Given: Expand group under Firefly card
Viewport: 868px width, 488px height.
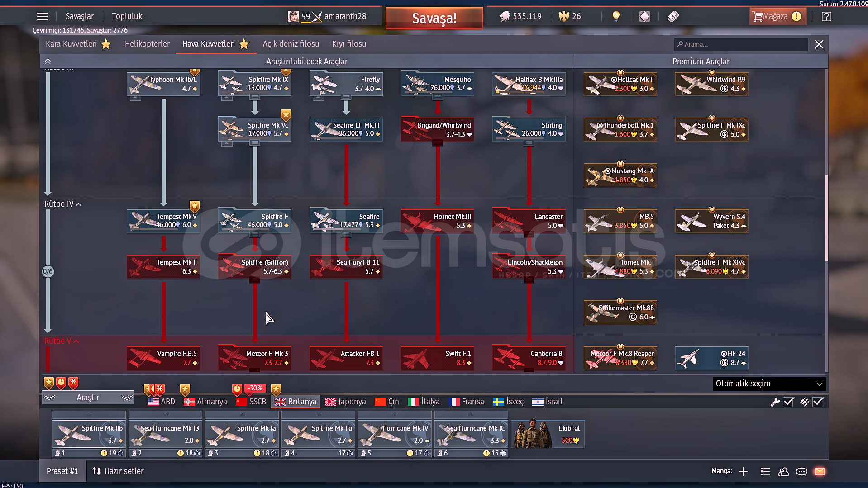Looking at the screenshot, I should click(346, 97).
